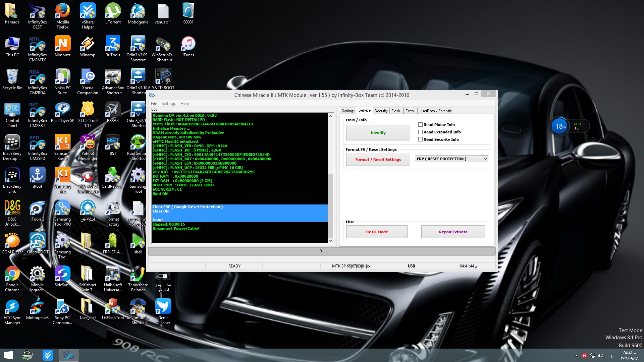Screen dimensions: 644x362
Task: Open Kingo ROOT desktop icon
Action: click(38, 243)
